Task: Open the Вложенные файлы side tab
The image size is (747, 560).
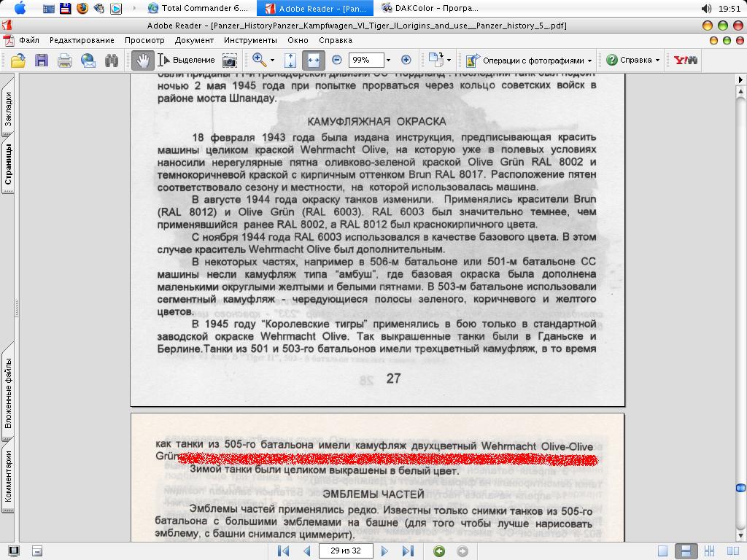Action: point(8,392)
